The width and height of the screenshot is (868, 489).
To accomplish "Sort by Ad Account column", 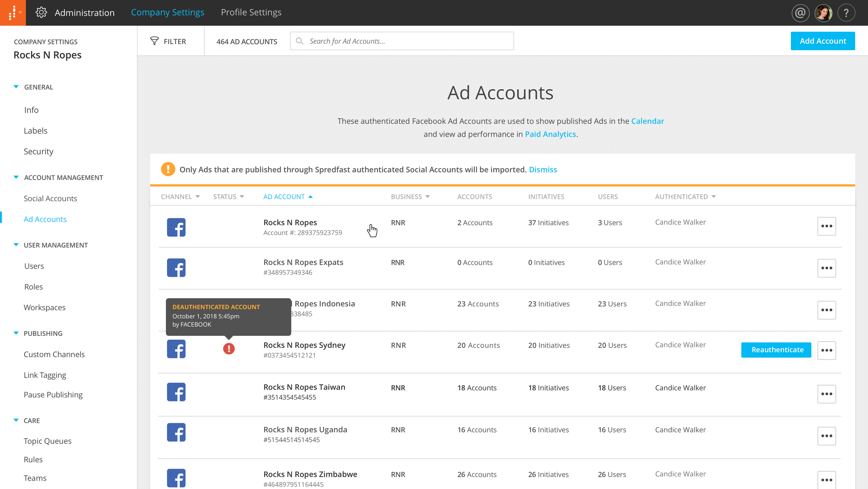I will coord(288,197).
